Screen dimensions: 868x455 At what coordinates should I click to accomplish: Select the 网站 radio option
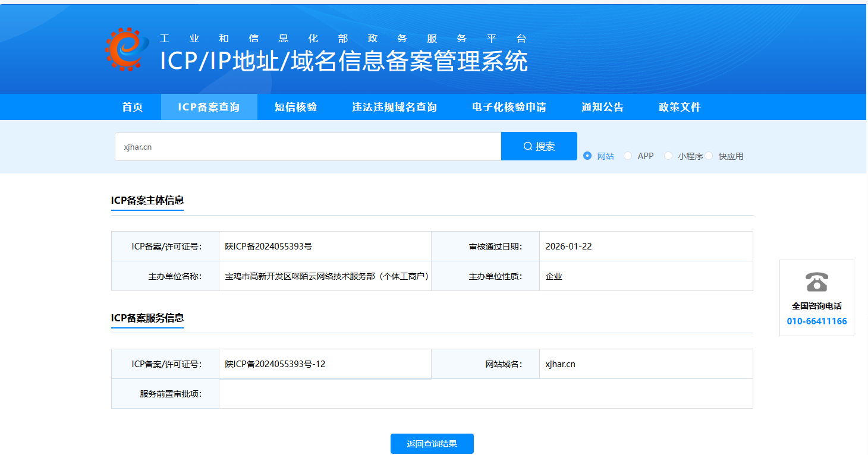pos(587,156)
